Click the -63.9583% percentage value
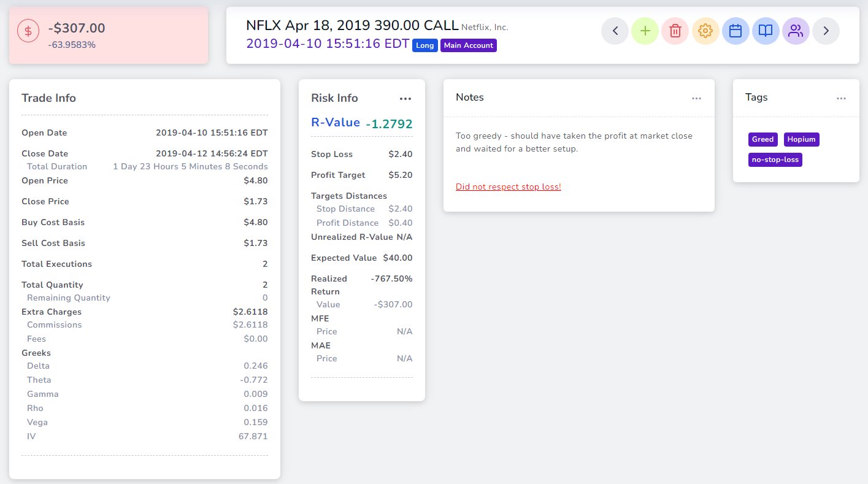Image resolution: width=868 pixels, height=484 pixels. click(x=72, y=45)
